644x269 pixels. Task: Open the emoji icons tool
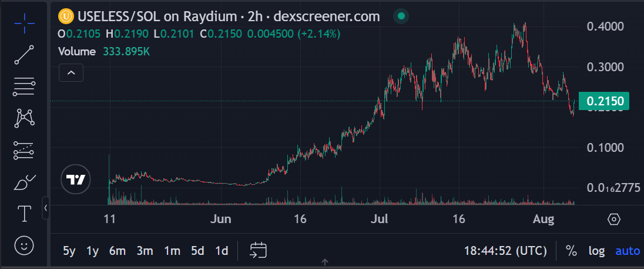[x=24, y=245]
